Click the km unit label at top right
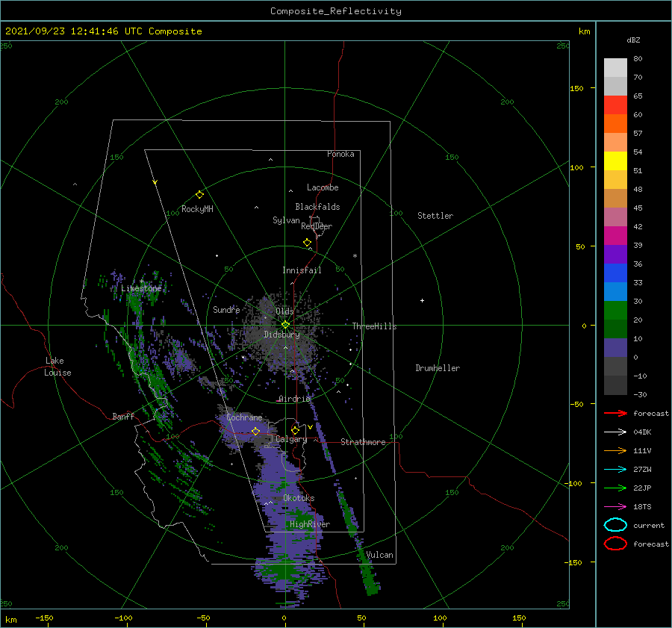This screenshot has height=628, width=672. 584,31
